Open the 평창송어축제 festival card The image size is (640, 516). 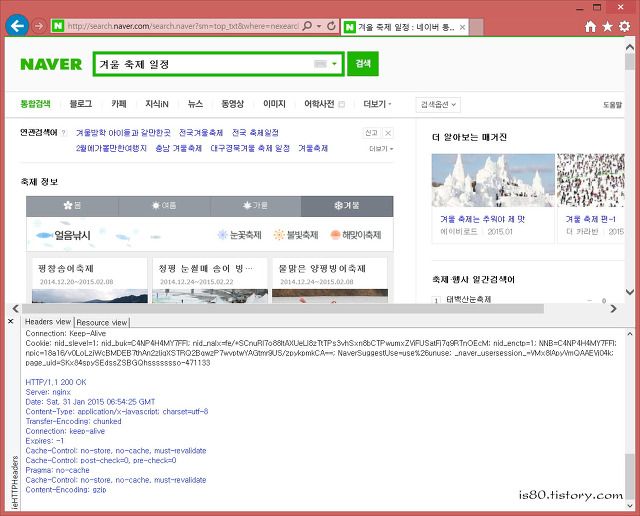point(89,280)
